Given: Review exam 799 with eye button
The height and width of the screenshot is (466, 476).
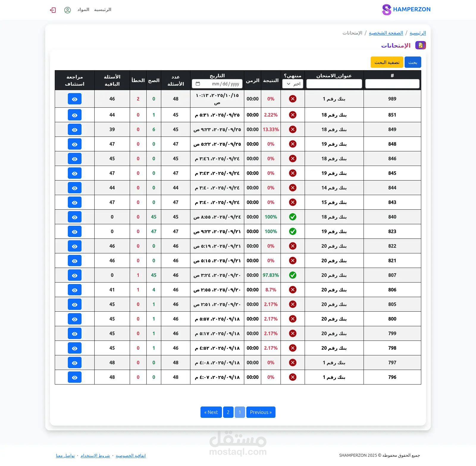Looking at the screenshot, I should click(75, 334).
